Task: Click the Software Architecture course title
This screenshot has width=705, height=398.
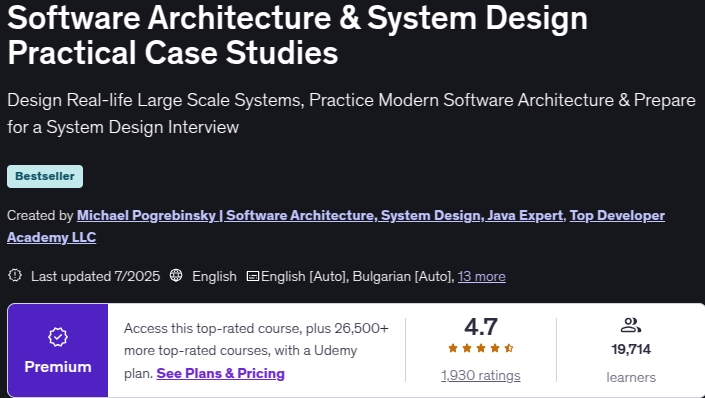Action: pyautogui.click(x=297, y=35)
